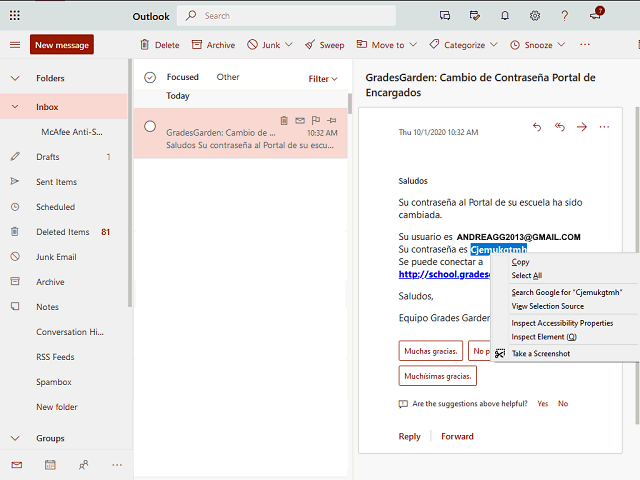Expand the Groups section
This screenshot has width=640, height=480.
click(15, 438)
